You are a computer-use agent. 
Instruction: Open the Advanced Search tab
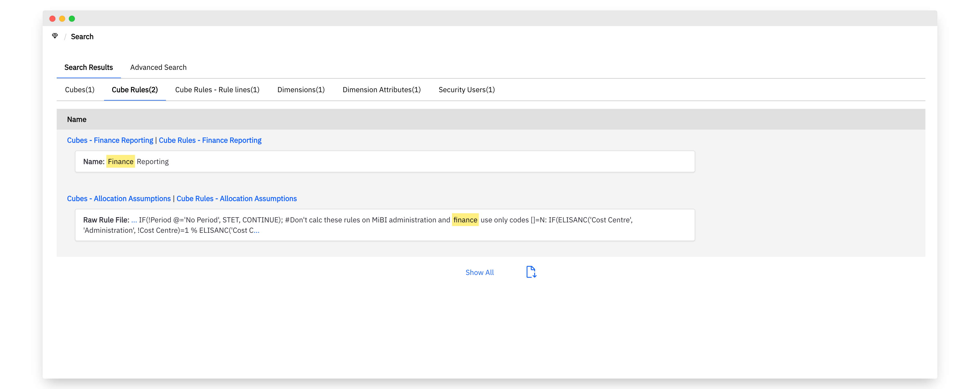pyautogui.click(x=158, y=67)
